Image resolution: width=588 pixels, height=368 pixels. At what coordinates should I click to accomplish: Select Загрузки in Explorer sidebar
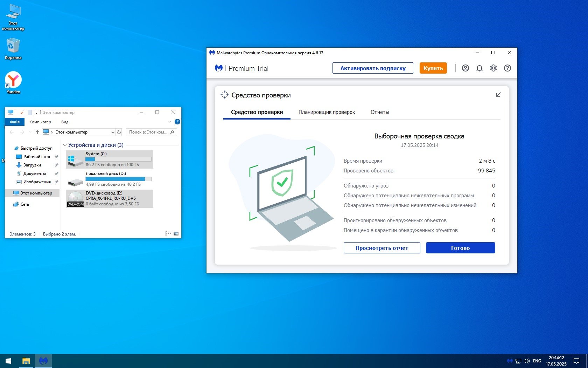point(32,165)
